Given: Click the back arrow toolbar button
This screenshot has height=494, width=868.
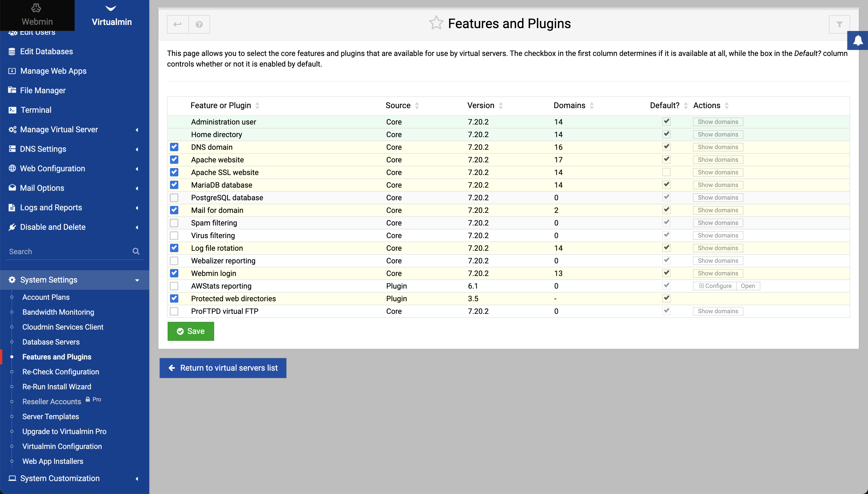Looking at the screenshot, I should [x=178, y=24].
